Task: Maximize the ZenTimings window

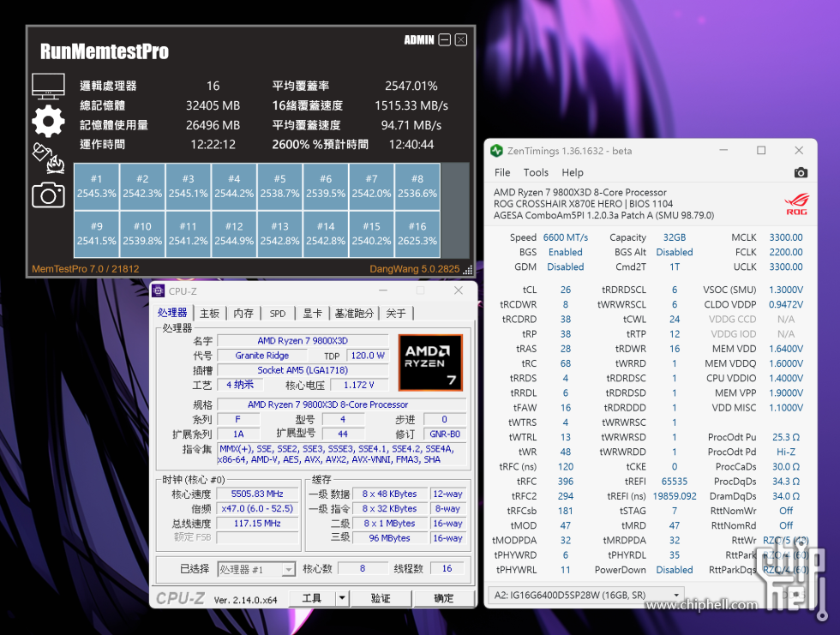Action: pyautogui.click(x=761, y=151)
